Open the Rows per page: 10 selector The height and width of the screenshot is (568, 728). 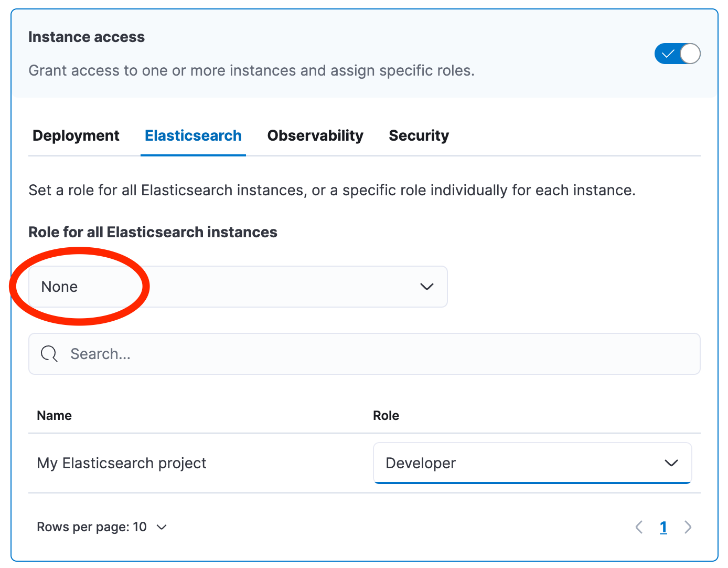pos(92,527)
